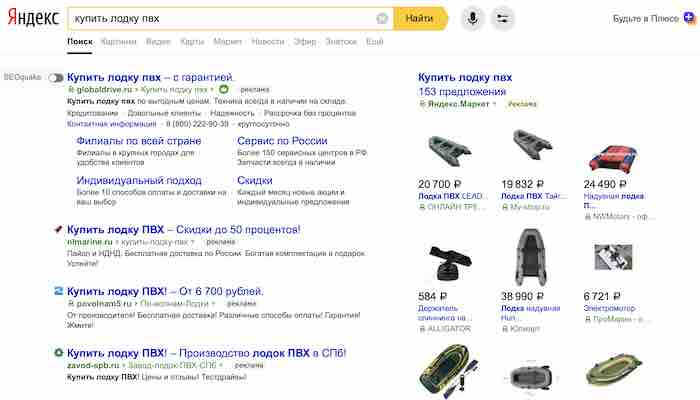Start voice search with the microphone icon
The height and width of the screenshot is (400, 700).
[472, 18]
